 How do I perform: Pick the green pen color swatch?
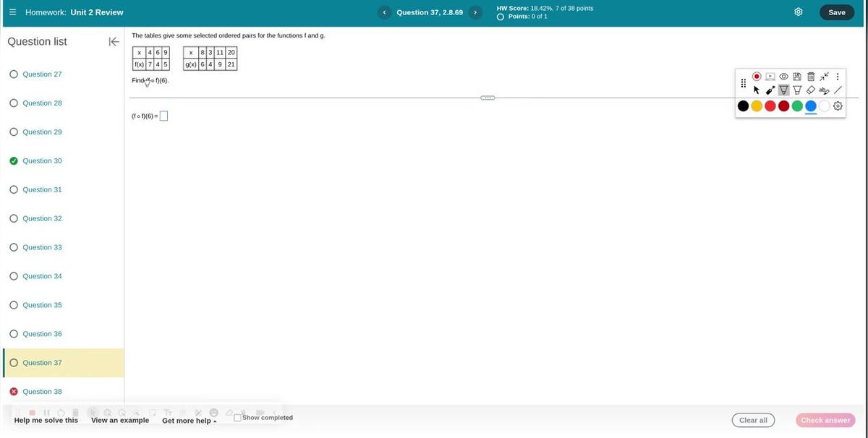tap(797, 106)
